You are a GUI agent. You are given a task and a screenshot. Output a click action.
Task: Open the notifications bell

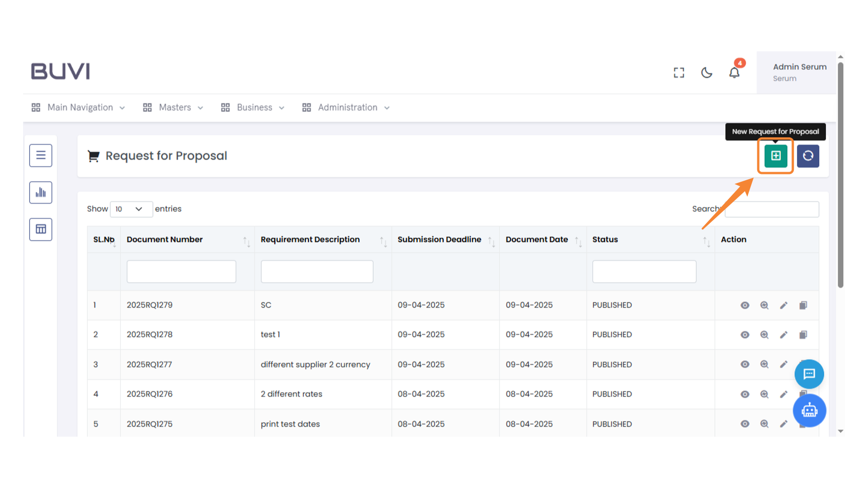[734, 73]
